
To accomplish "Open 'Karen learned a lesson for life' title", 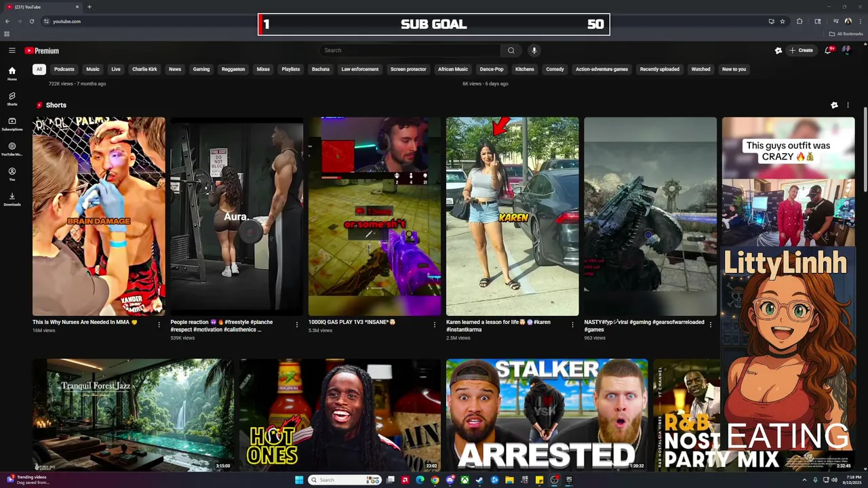I will coord(498,325).
